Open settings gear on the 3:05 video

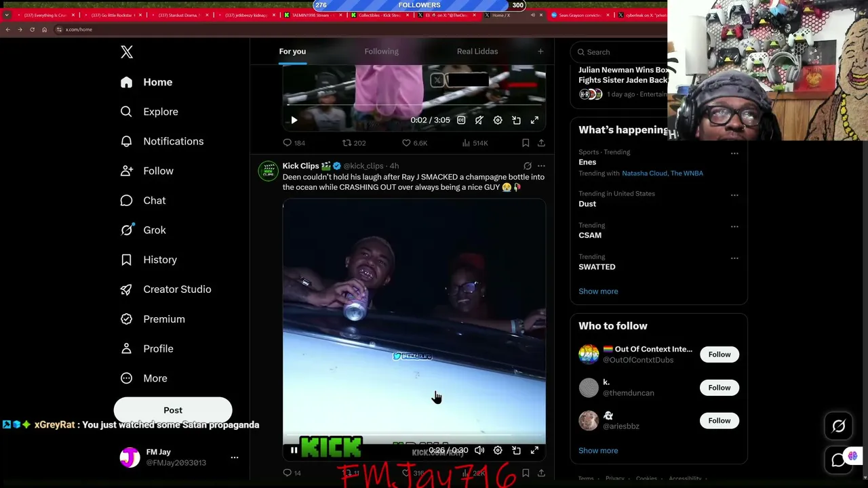point(498,120)
